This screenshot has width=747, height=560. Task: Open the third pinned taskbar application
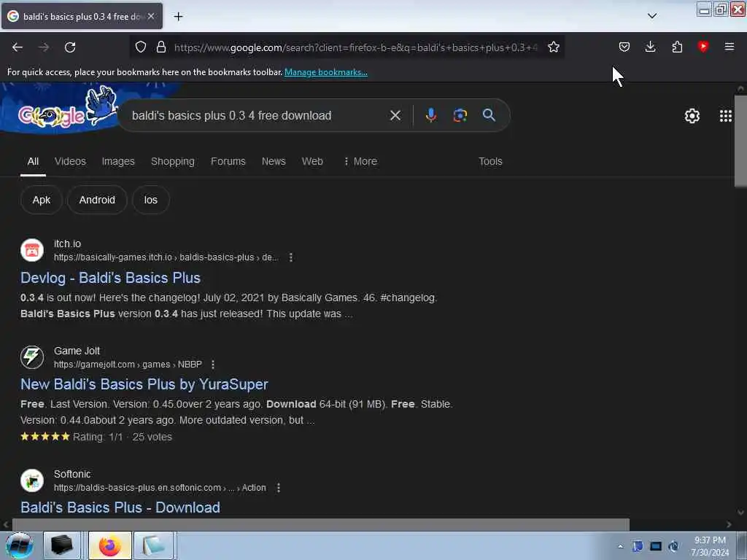[153, 545]
